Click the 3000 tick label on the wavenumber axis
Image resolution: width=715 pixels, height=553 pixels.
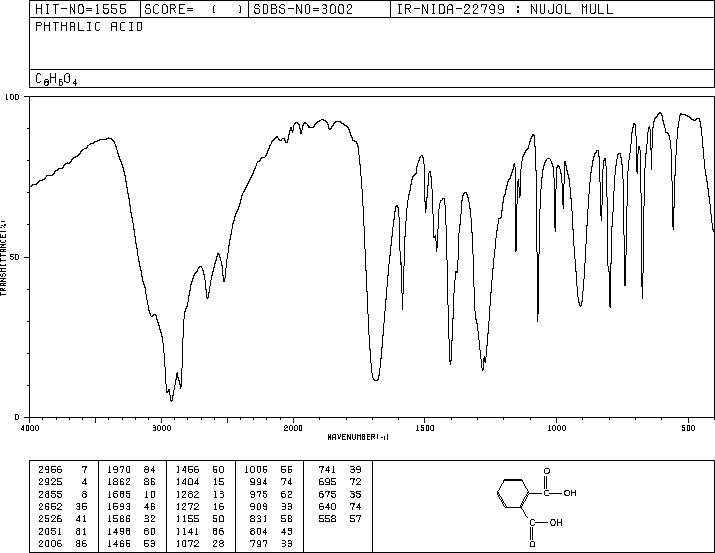pos(161,428)
